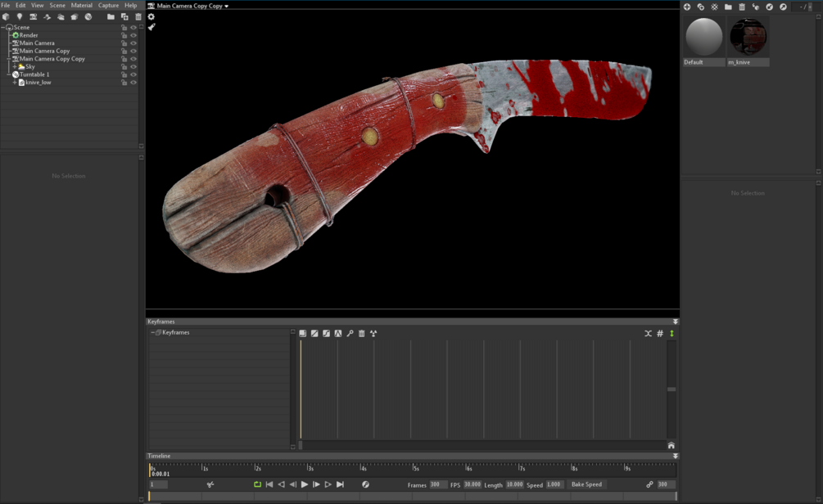
Task: Toggle the green loop playback button
Action: tap(257, 484)
